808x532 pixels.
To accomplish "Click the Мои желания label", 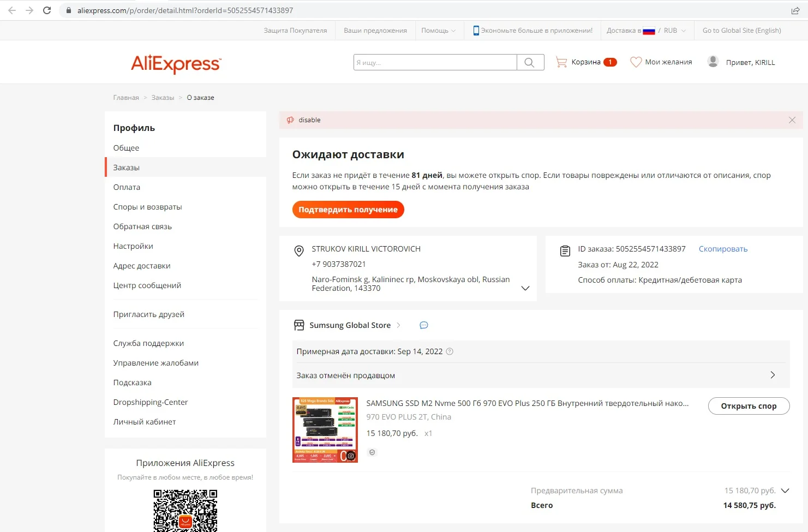I will point(668,62).
